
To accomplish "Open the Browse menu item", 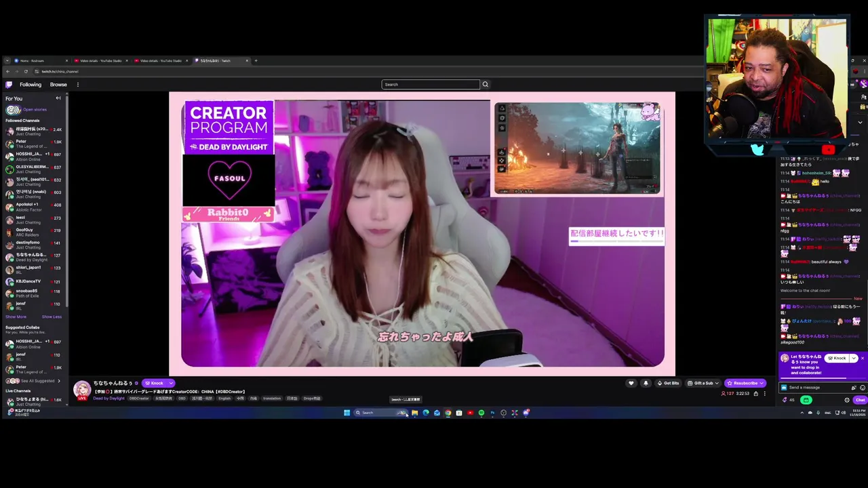I will click(58, 85).
